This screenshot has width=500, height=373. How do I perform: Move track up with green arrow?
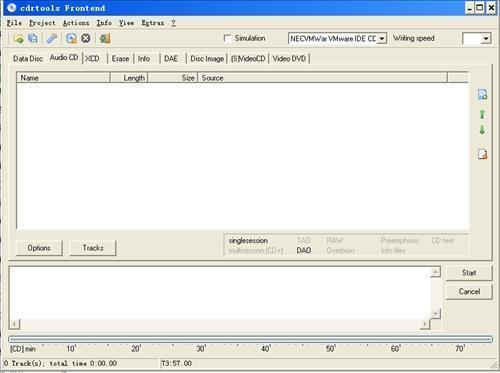coord(482,114)
